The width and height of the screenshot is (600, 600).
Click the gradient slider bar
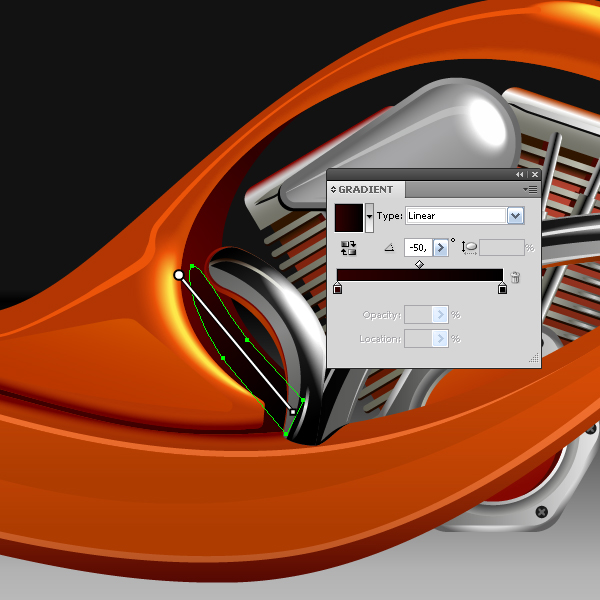(x=420, y=275)
